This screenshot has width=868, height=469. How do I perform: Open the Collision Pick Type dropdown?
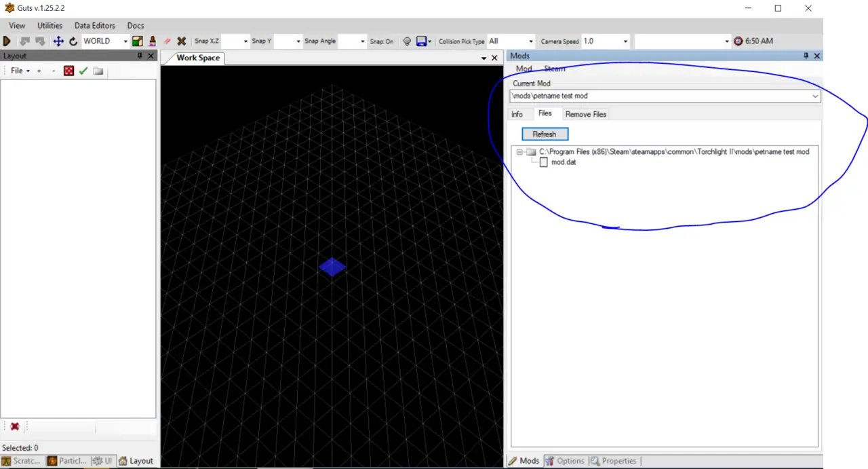click(x=531, y=41)
